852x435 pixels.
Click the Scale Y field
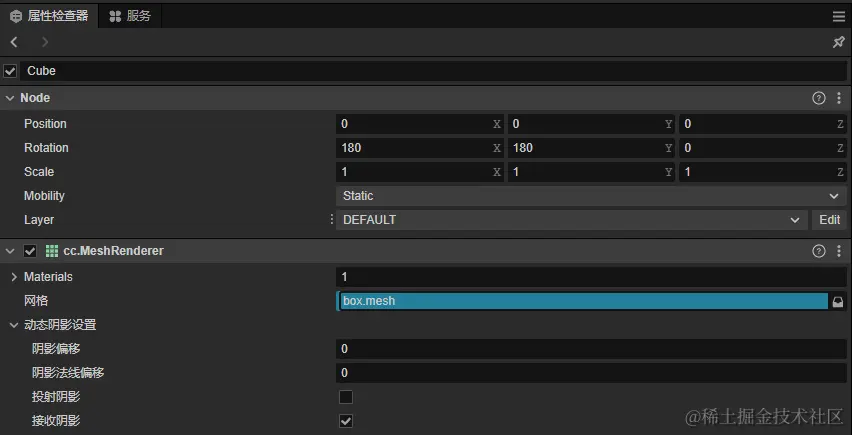(591, 172)
